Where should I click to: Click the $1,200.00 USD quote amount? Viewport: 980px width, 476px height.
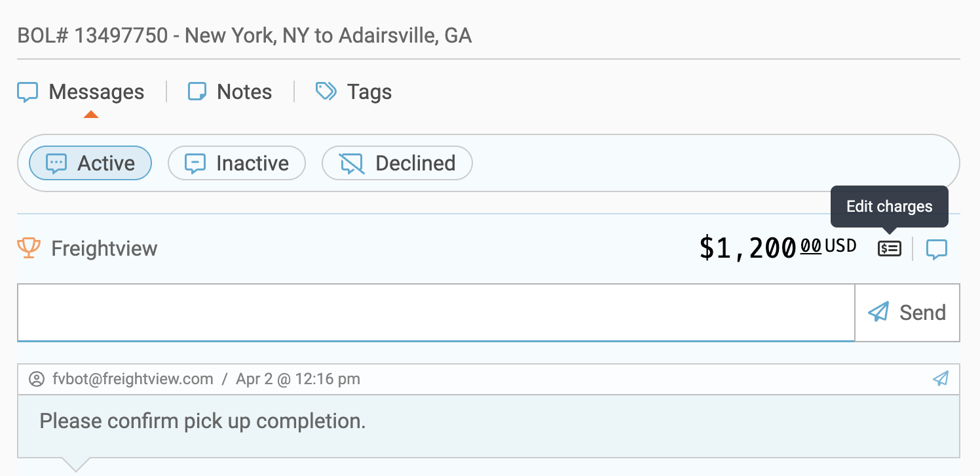(x=778, y=248)
